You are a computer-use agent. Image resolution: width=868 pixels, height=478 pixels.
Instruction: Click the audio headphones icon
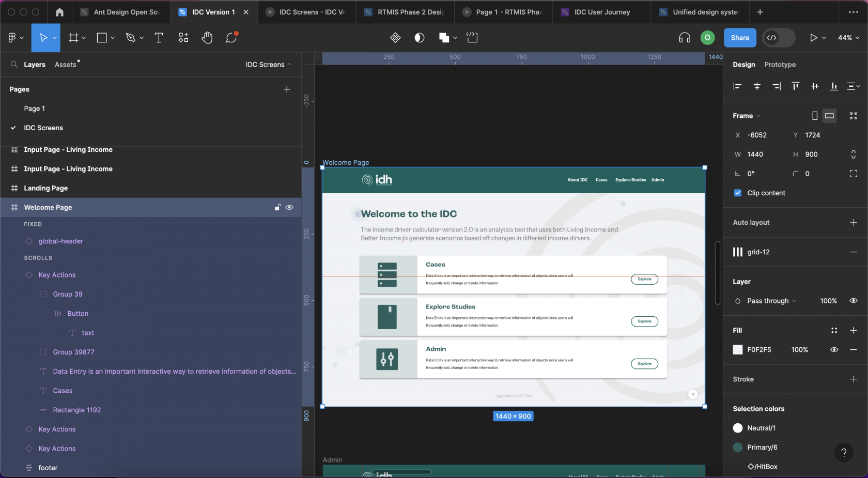tap(685, 38)
